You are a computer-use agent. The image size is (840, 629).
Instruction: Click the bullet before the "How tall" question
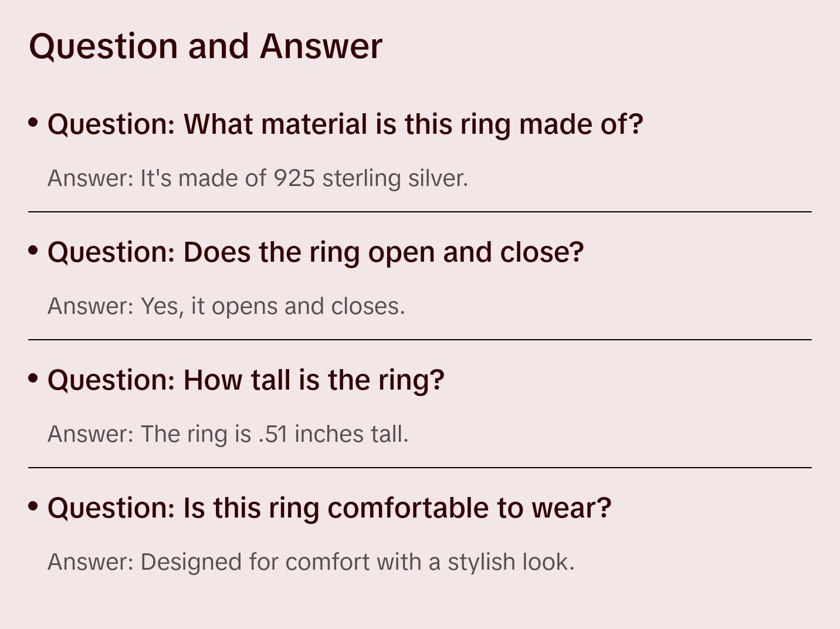pos(33,378)
